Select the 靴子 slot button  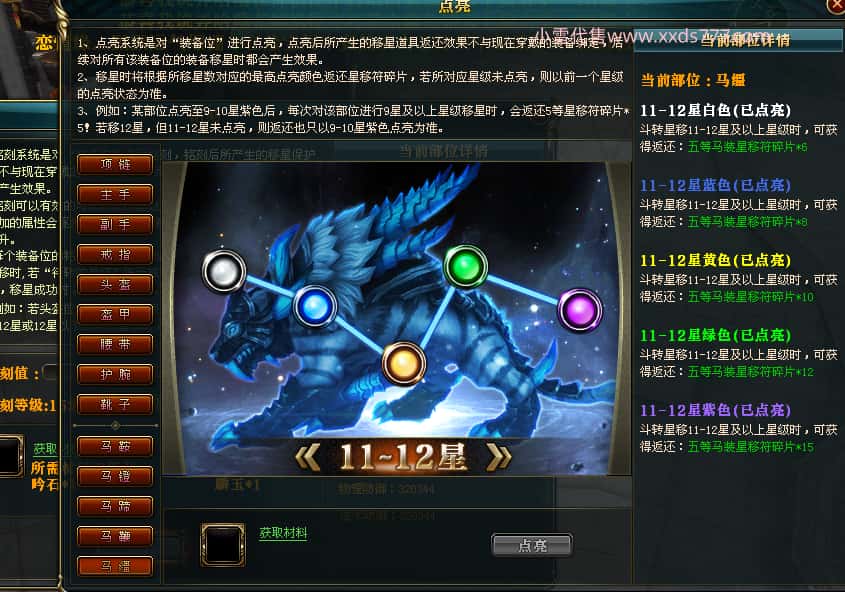point(115,405)
